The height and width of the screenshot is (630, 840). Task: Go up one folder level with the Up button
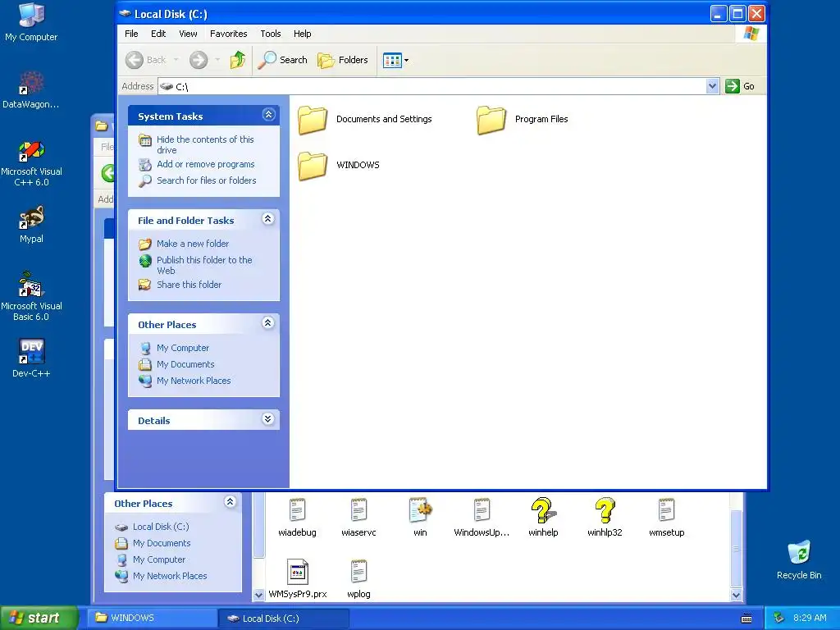tap(238, 60)
